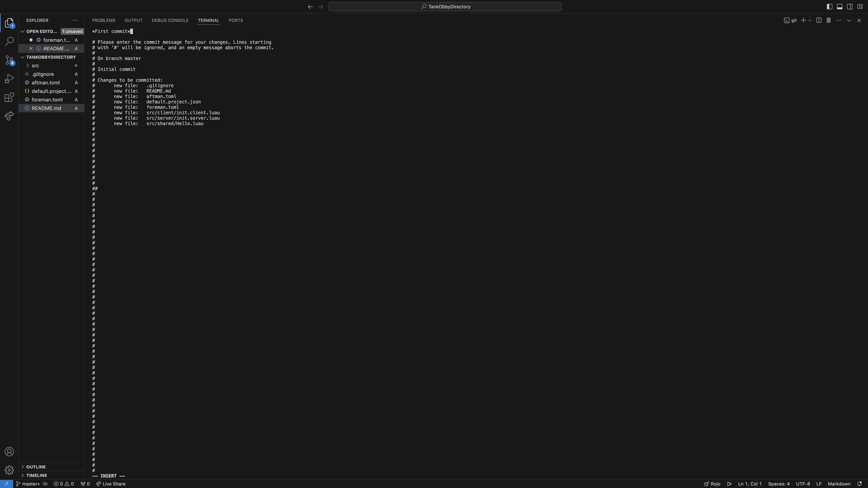This screenshot has height=488, width=868.
Task: Open Run and Debug view
Action: pyautogui.click(x=9, y=79)
